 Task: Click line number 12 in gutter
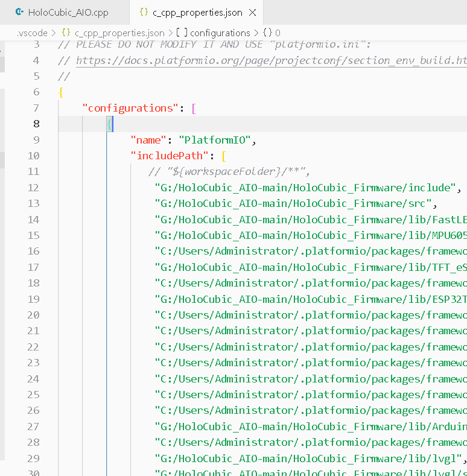pos(33,188)
